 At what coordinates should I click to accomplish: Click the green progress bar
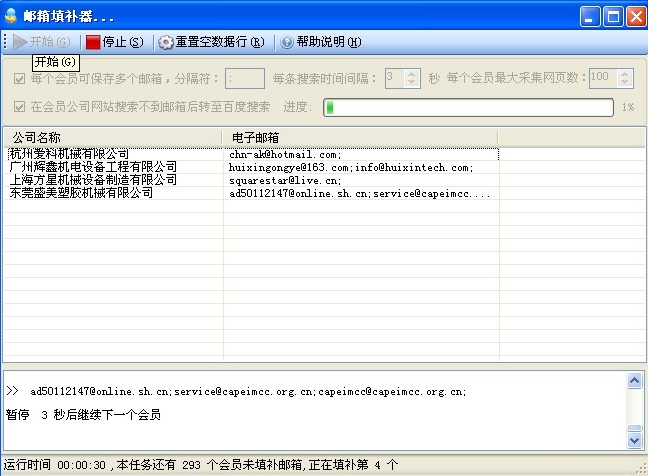(468, 107)
